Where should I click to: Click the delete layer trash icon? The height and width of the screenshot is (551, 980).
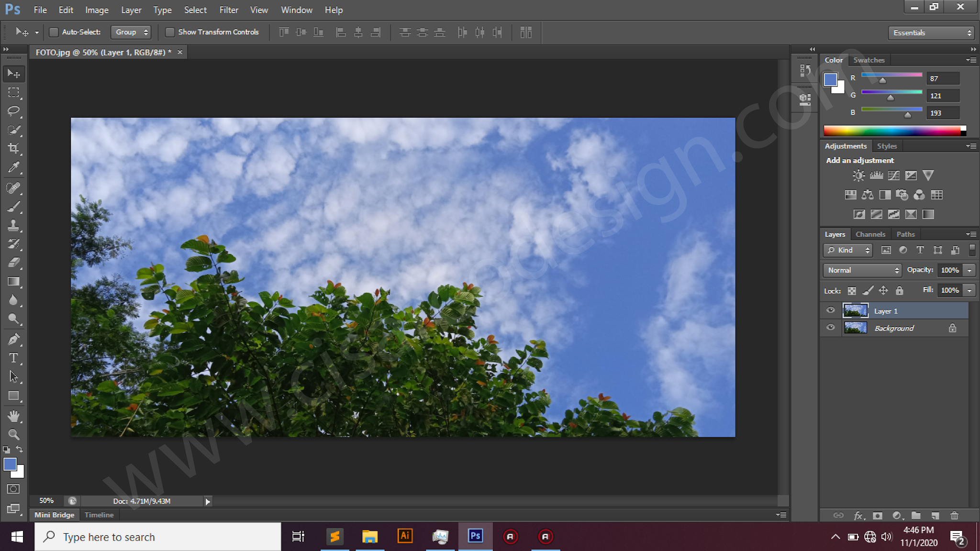(954, 516)
